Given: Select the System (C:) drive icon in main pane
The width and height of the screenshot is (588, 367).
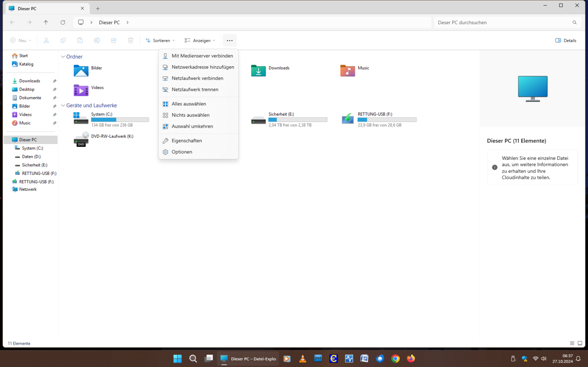Looking at the screenshot, I should click(x=81, y=118).
